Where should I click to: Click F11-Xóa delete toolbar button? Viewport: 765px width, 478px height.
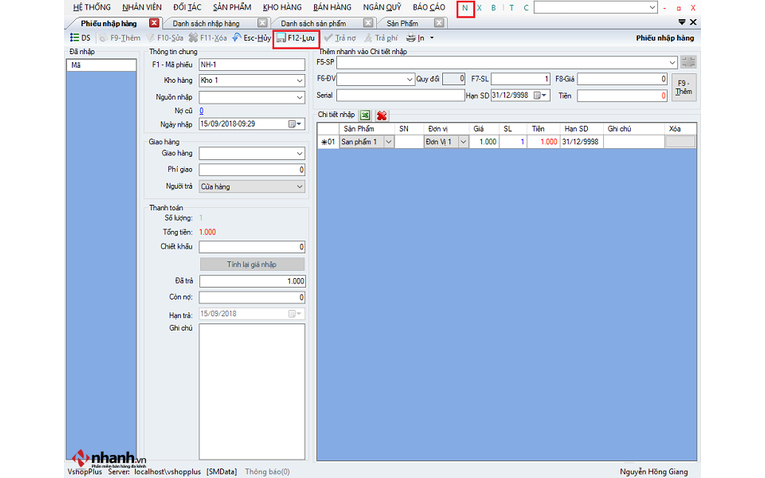[x=208, y=38]
